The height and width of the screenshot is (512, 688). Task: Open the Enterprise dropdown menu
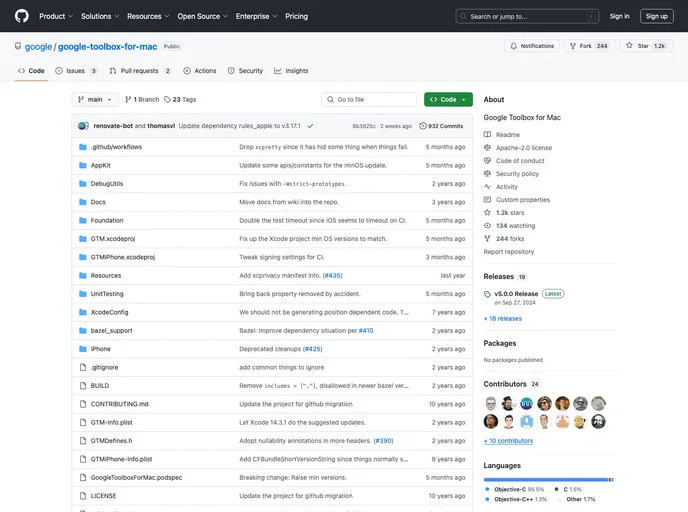(256, 16)
